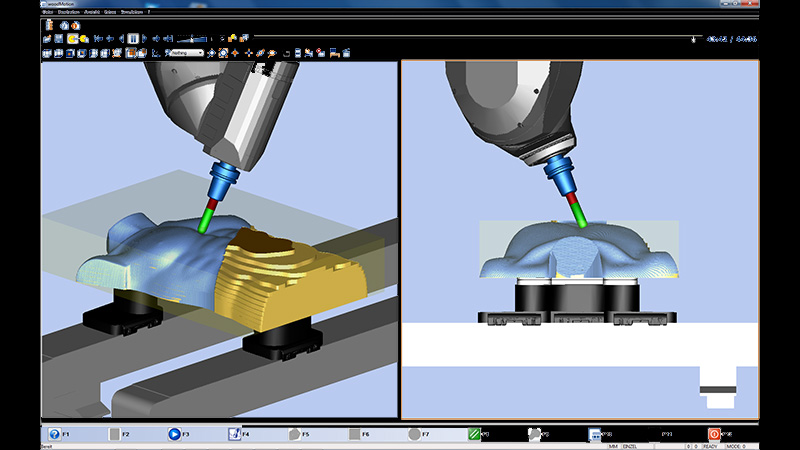Open the first menu in menu bar
The image size is (800, 450).
[x=47, y=12]
